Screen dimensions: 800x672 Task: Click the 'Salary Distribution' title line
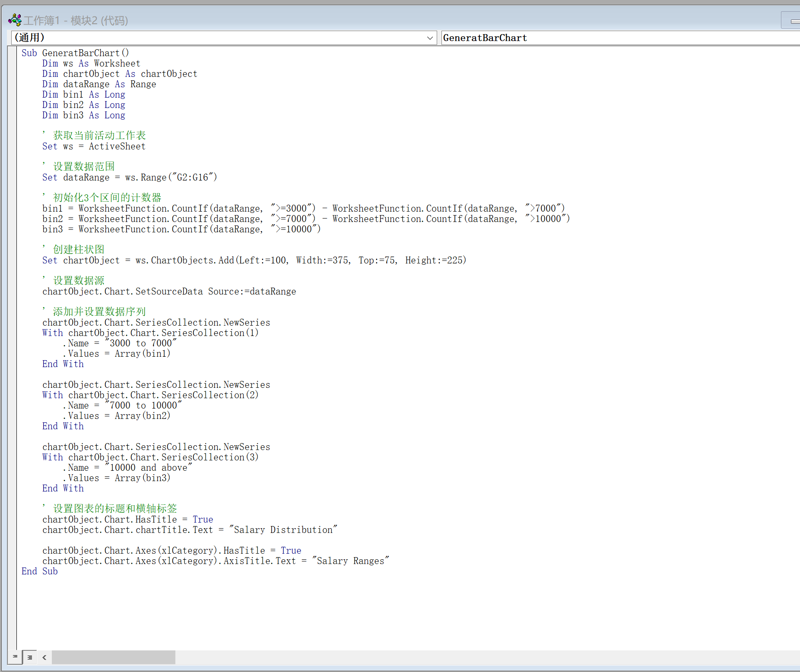click(x=190, y=530)
